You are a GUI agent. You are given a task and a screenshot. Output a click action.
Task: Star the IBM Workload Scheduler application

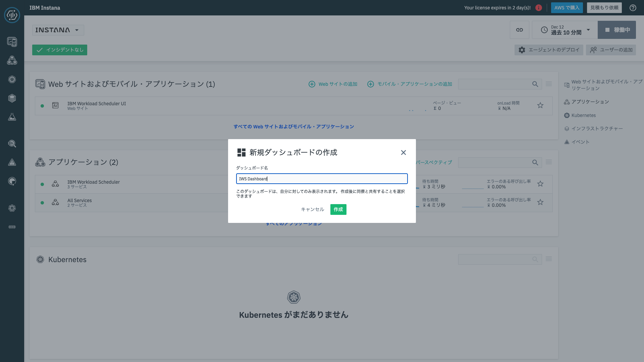540,184
